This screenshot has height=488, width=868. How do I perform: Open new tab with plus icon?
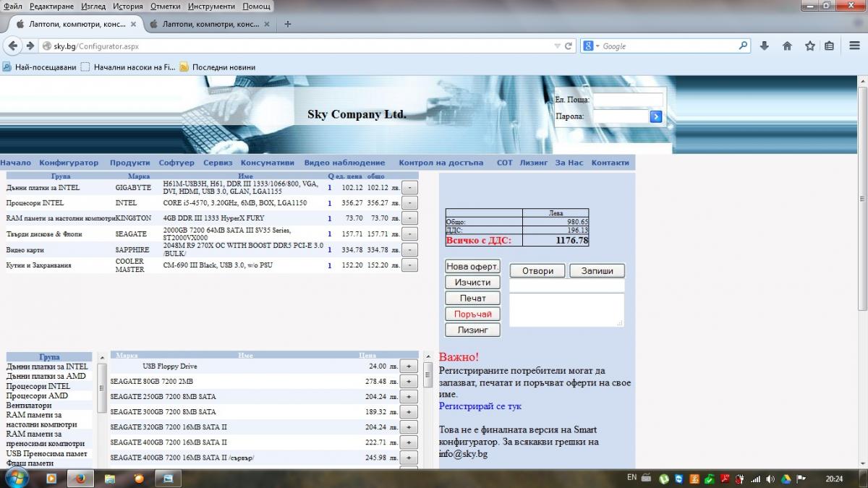coord(288,24)
